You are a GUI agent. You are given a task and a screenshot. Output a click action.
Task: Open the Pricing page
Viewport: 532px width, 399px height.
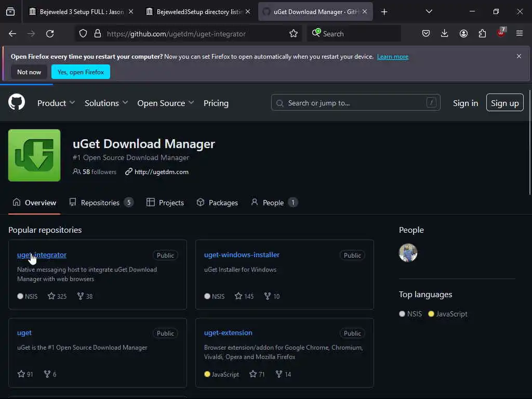(216, 103)
